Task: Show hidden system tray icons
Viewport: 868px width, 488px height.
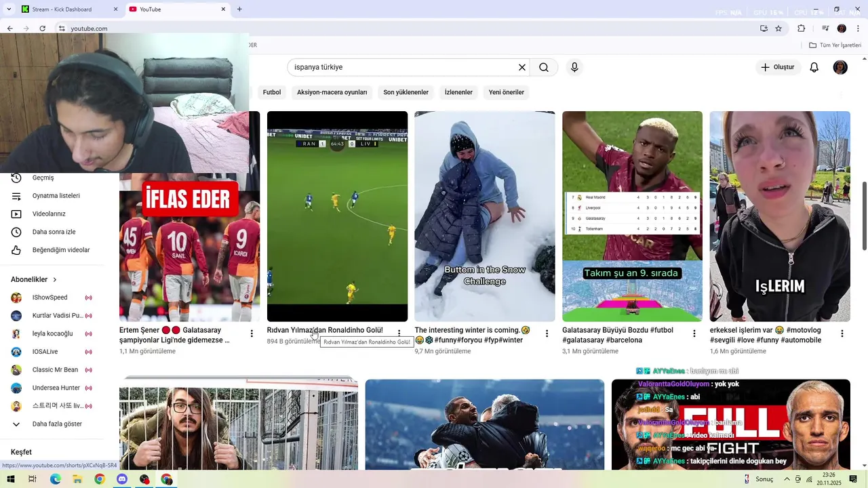Action: tap(787, 479)
